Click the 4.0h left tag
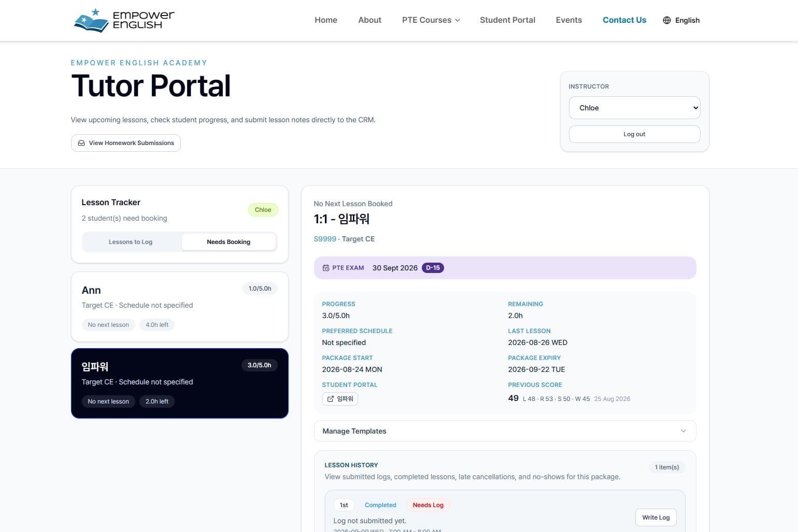Viewport: 798px width, 532px height. 157,325
